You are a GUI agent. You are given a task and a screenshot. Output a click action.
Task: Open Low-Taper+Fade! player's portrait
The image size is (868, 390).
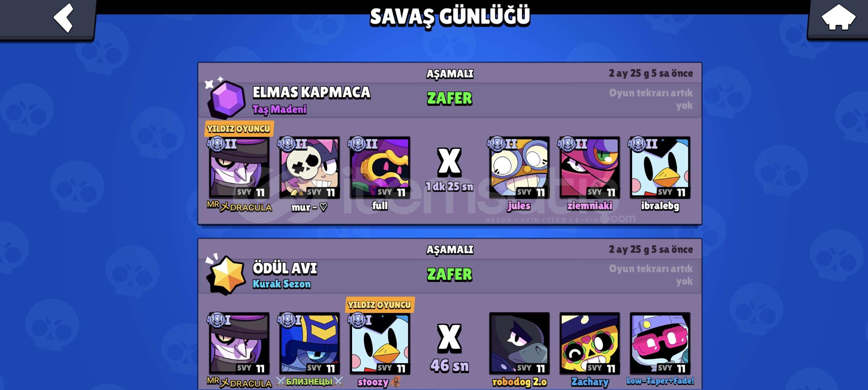[660, 343]
